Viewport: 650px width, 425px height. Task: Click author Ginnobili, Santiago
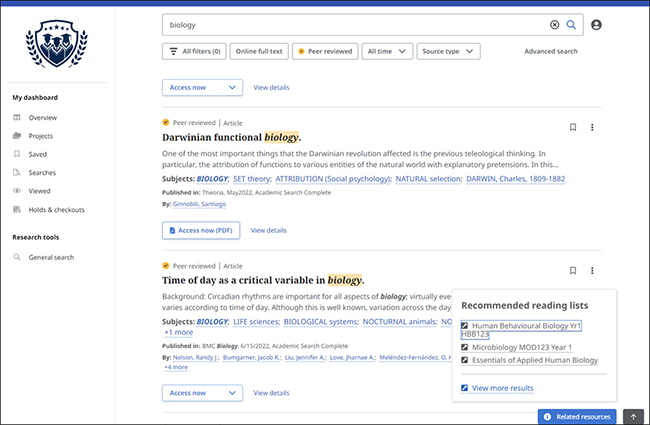199,204
